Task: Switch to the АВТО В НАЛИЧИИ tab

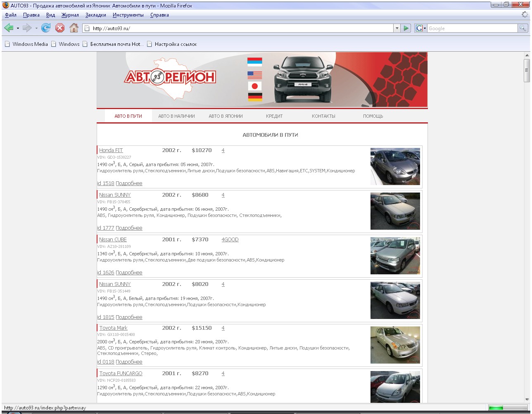Action: pyautogui.click(x=176, y=116)
